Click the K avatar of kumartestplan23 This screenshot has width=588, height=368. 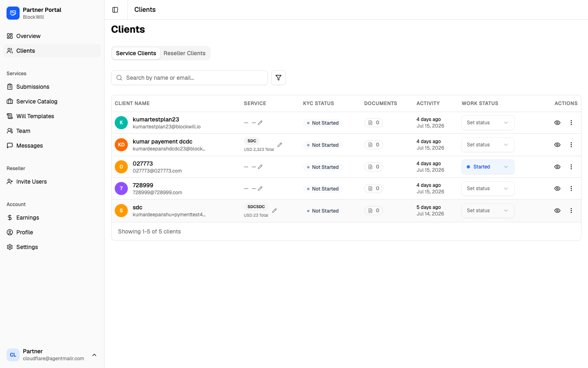121,123
